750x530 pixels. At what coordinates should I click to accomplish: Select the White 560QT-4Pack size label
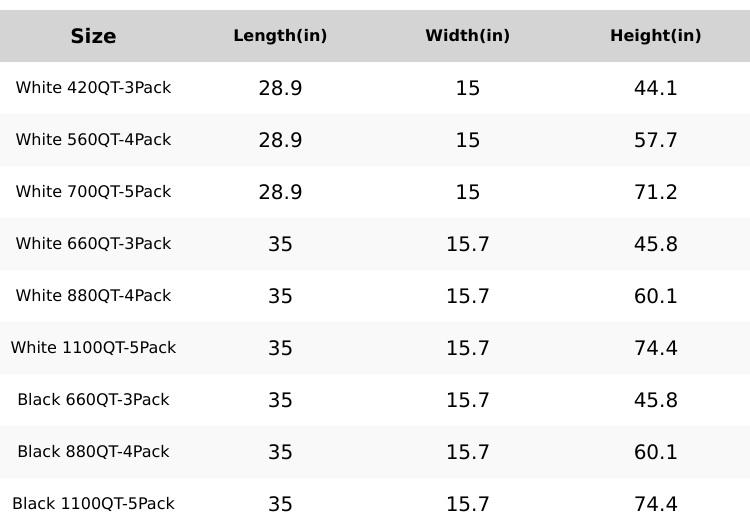click(93, 140)
